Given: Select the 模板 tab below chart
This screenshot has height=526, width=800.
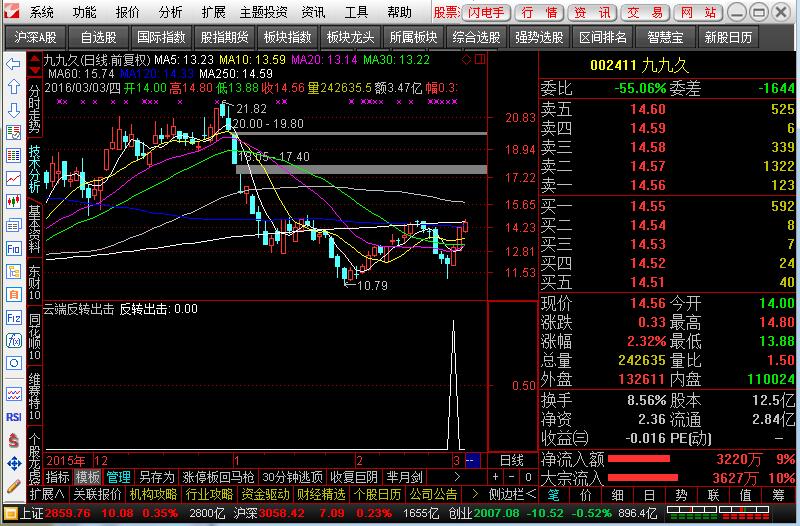Looking at the screenshot, I should tap(88, 477).
